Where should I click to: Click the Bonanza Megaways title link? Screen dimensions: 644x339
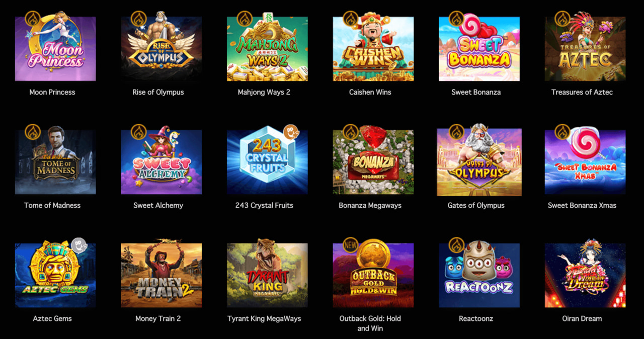point(370,205)
